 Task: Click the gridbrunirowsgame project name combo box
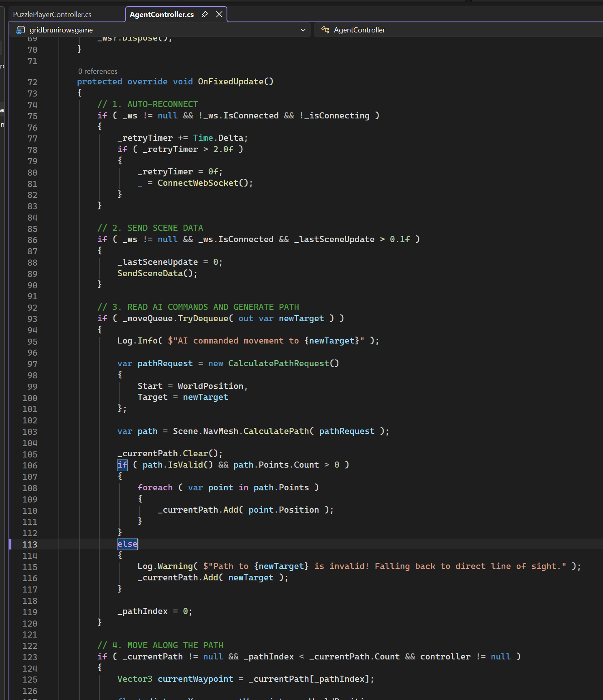pyautogui.click(x=160, y=30)
